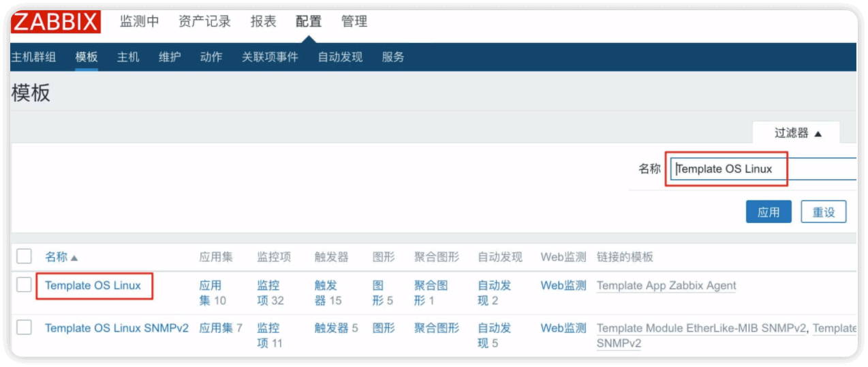The width and height of the screenshot is (868, 367).
Task: Open 自动发现 5 of SNMPv2 template
Action: coord(495,336)
